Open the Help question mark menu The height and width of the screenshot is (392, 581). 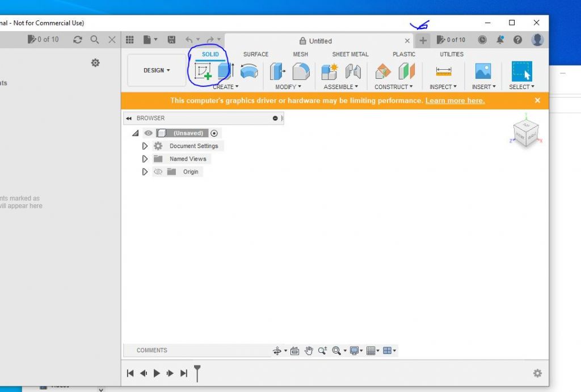point(517,40)
